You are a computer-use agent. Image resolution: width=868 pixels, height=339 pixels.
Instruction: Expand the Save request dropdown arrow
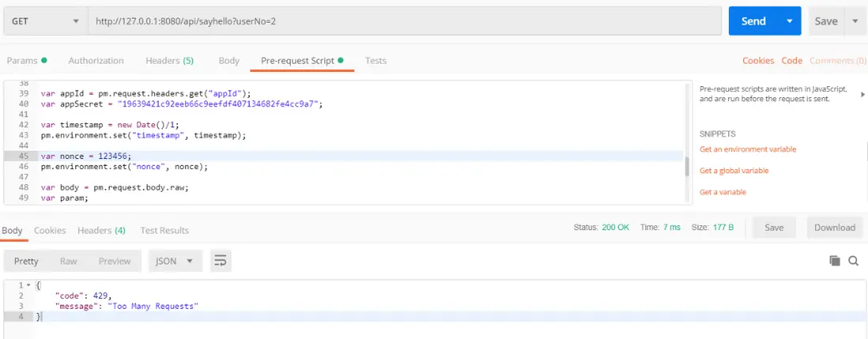(x=855, y=21)
